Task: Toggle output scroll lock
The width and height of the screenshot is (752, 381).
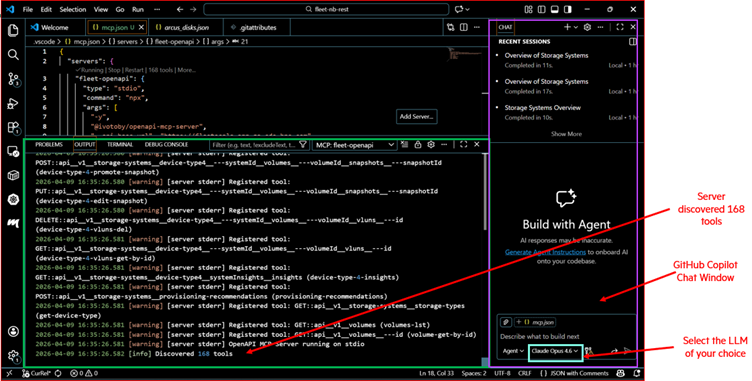Action: point(418,144)
